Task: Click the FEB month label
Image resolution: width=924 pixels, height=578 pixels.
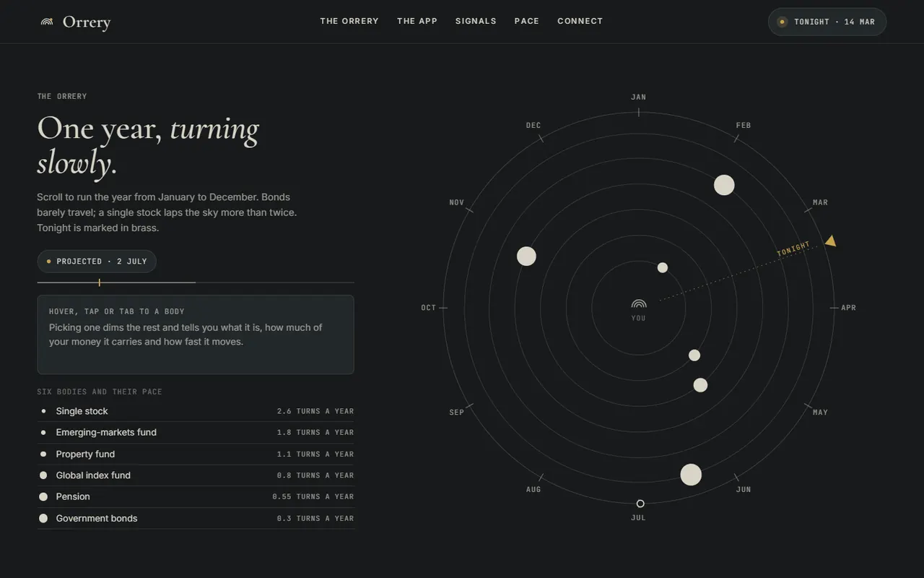Action: (744, 125)
